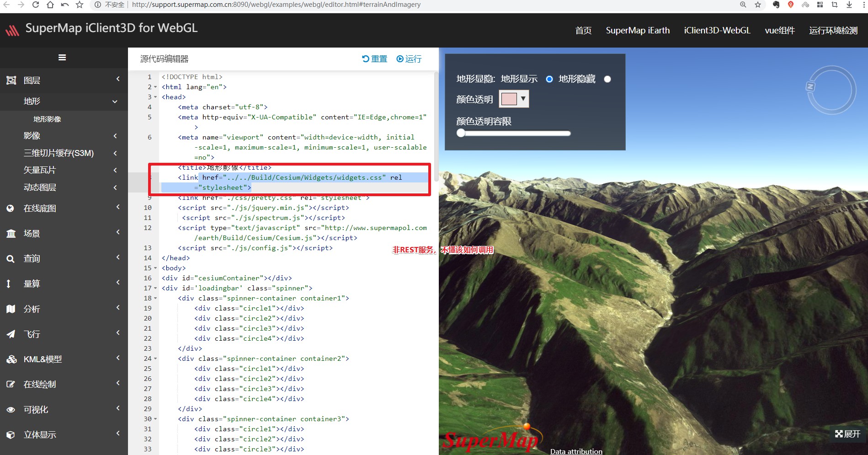
Task: Click the 颜色透明容限 slider handle
Action: point(461,133)
